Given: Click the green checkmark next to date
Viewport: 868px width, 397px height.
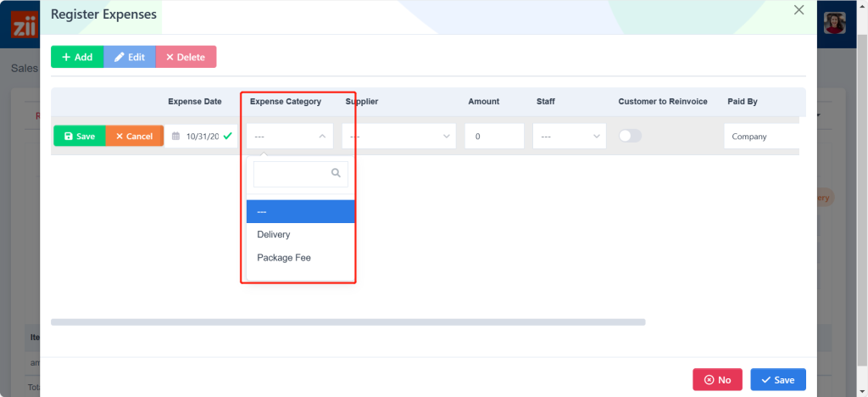Looking at the screenshot, I should coord(227,136).
